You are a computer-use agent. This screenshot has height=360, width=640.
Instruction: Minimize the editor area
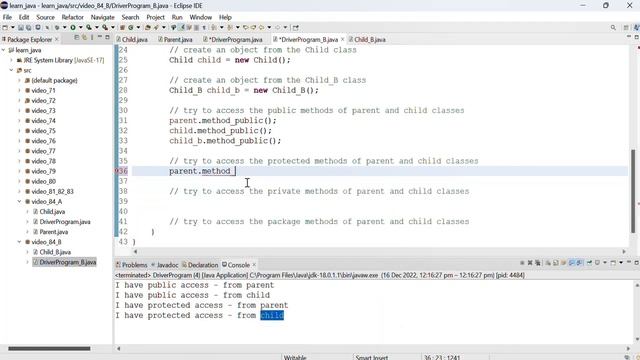tap(629, 37)
